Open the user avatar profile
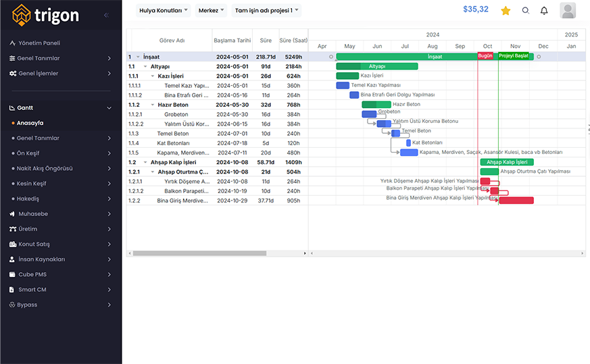 click(x=568, y=11)
